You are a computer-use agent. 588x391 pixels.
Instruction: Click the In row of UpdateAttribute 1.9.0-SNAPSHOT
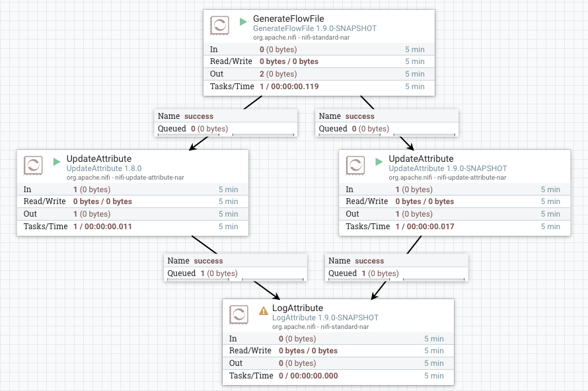click(455, 190)
